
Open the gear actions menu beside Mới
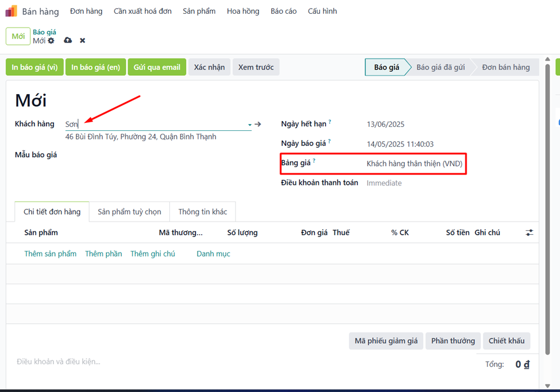(51, 41)
